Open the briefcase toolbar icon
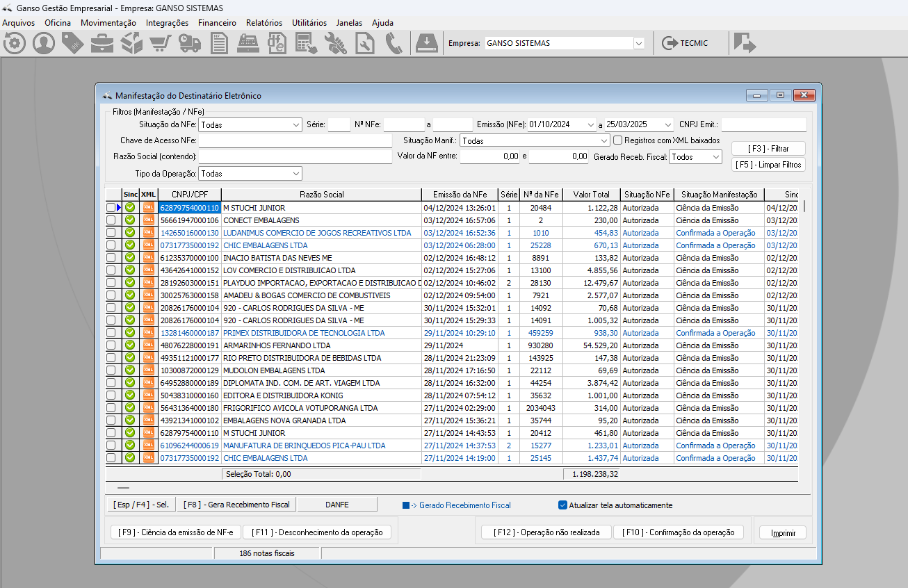Screen dimensions: 908x588 (x=102, y=43)
